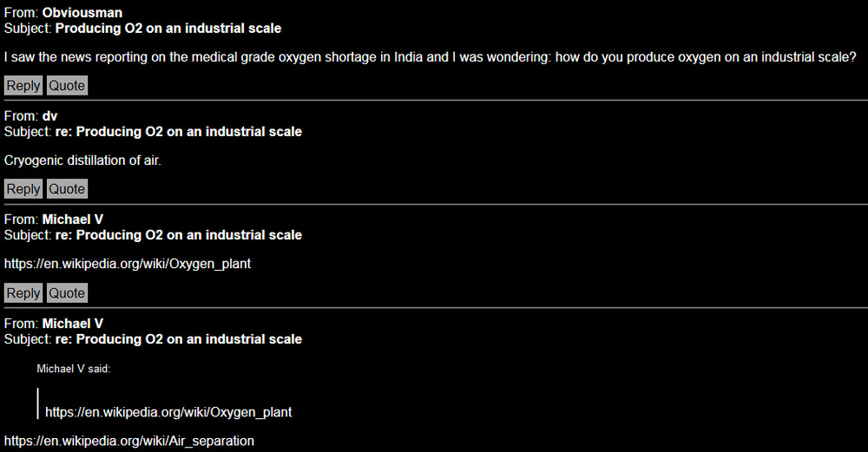868x452 pixels.
Task: Quote dv's cryogenic distillation answer
Action: pyautogui.click(x=67, y=189)
